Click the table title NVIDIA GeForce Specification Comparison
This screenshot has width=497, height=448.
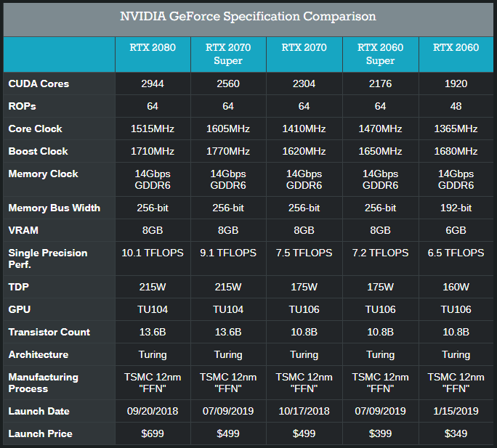click(248, 16)
